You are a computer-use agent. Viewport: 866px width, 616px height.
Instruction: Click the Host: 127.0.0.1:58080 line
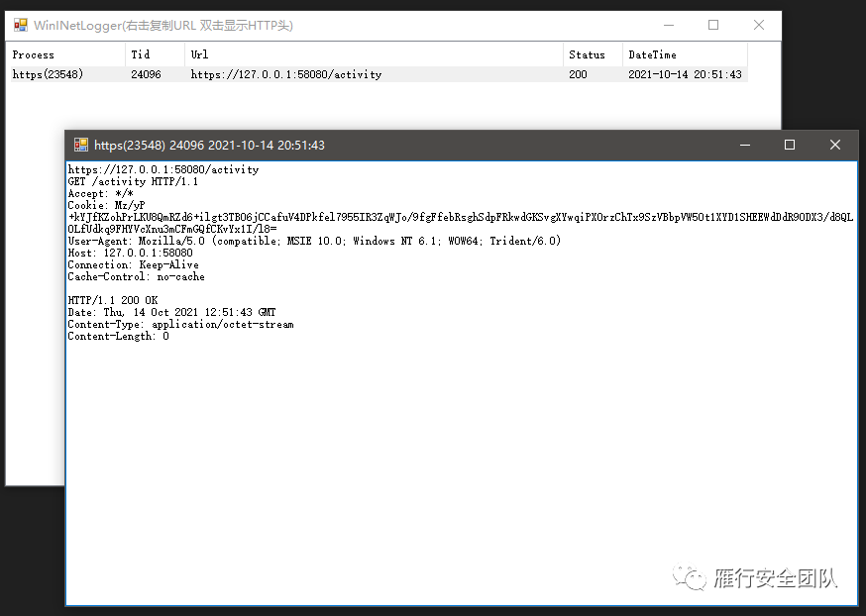(x=131, y=253)
